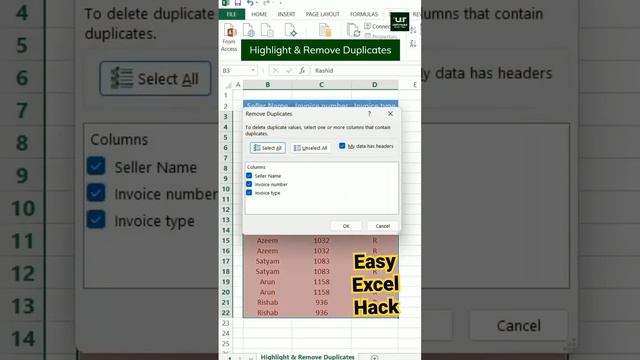The height and width of the screenshot is (360, 640).
Task: Click the Satyam cell in row 18
Action: click(267, 271)
